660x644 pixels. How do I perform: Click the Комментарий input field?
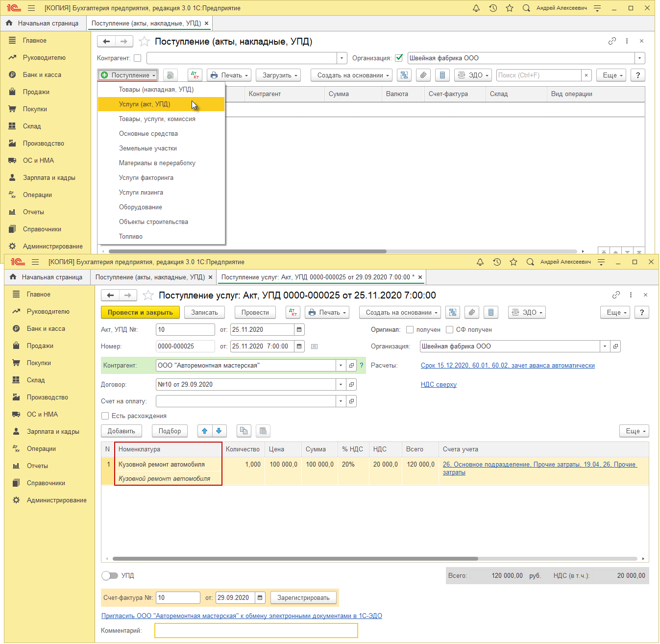point(256,630)
